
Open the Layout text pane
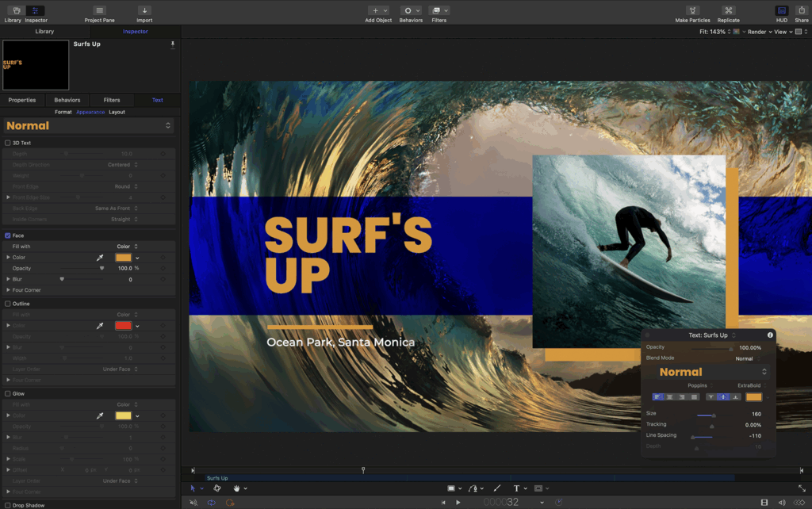[117, 113]
